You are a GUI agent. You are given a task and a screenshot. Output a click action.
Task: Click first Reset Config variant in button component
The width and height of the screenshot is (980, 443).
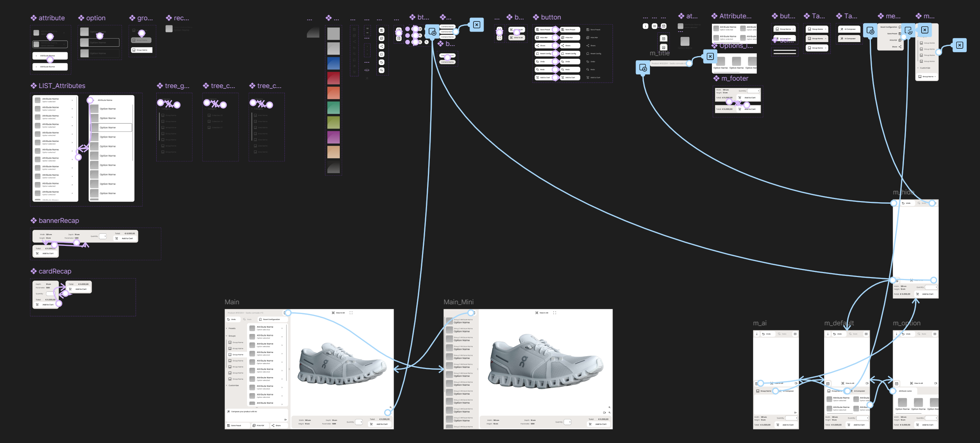tap(545, 53)
